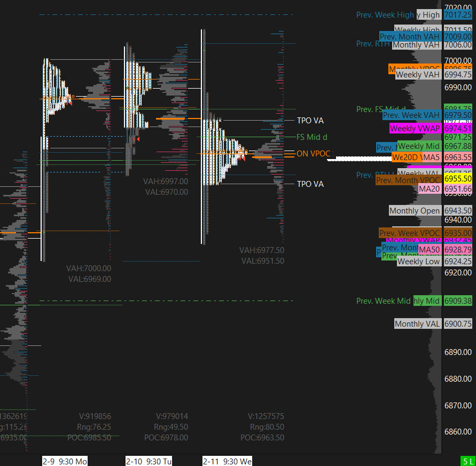The height and width of the screenshot is (466, 476).
Task: Click the orange ON VPOC text label
Action: [314, 153]
